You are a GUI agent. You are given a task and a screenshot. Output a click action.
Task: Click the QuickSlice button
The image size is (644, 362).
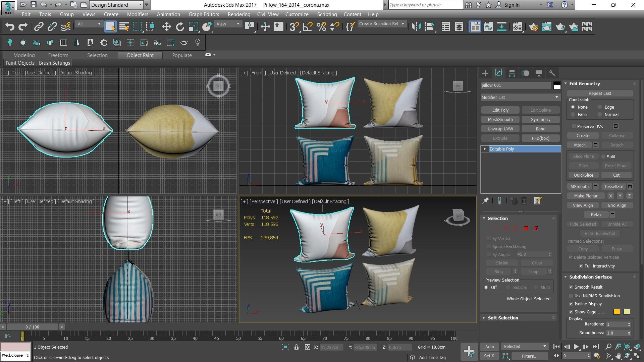click(583, 175)
